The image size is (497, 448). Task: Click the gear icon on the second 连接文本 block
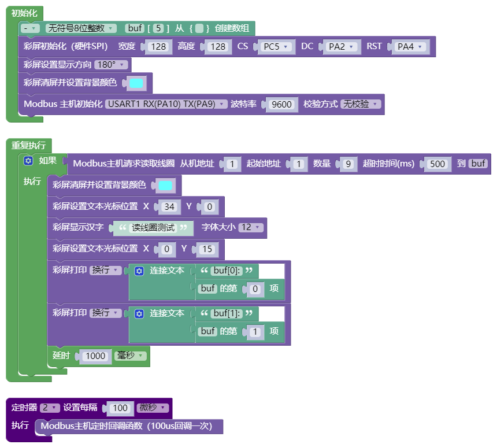pyautogui.click(x=139, y=314)
